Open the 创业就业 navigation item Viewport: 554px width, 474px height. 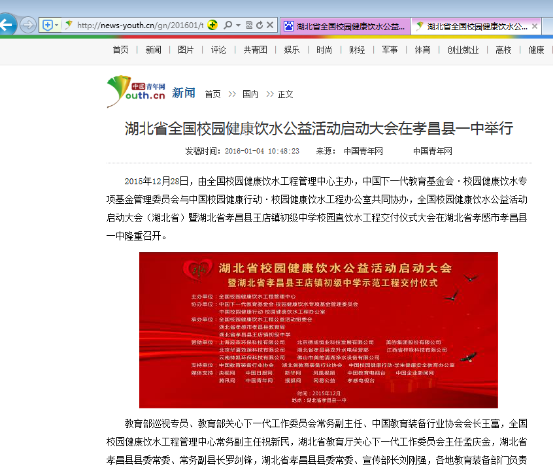pos(463,50)
